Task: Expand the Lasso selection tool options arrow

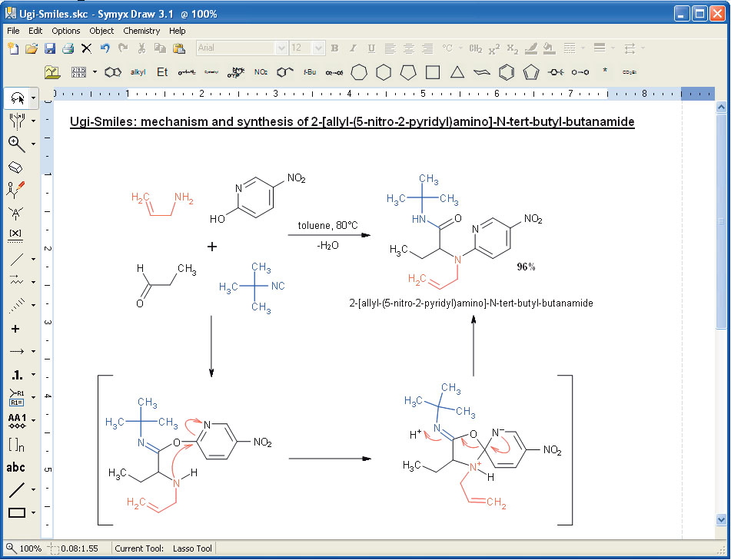Action: coord(34,98)
